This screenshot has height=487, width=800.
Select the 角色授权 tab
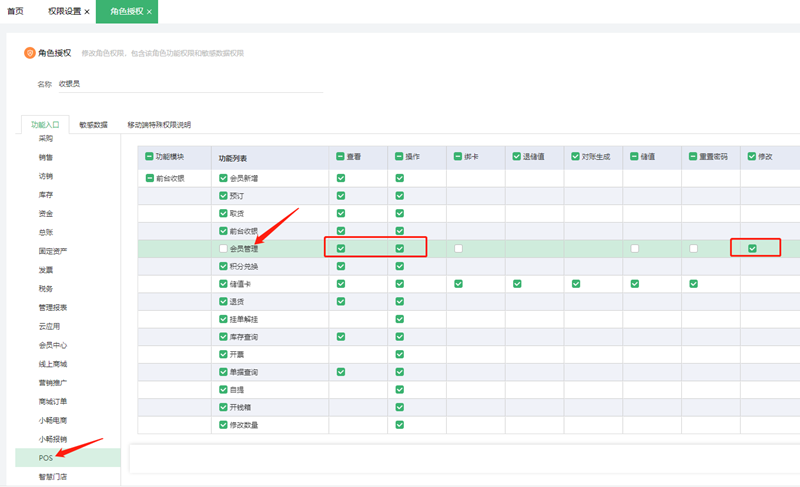pyautogui.click(x=127, y=11)
